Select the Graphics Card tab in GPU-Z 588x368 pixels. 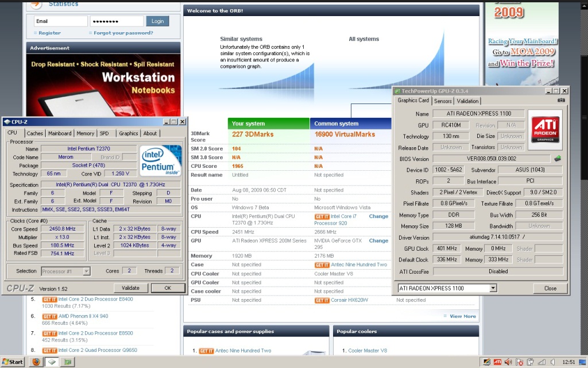pos(413,100)
